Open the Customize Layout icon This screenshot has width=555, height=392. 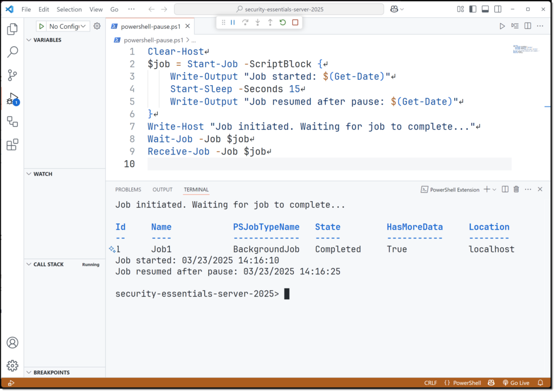click(x=461, y=9)
